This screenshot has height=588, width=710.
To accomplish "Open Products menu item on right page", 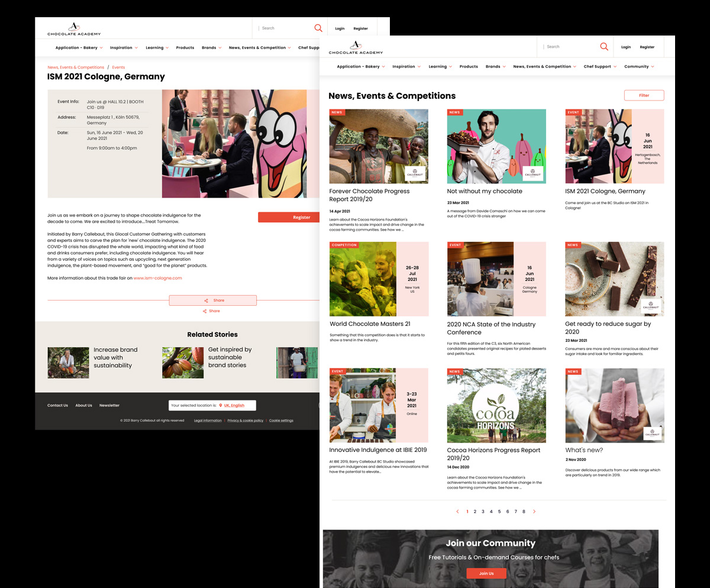I will pos(469,67).
